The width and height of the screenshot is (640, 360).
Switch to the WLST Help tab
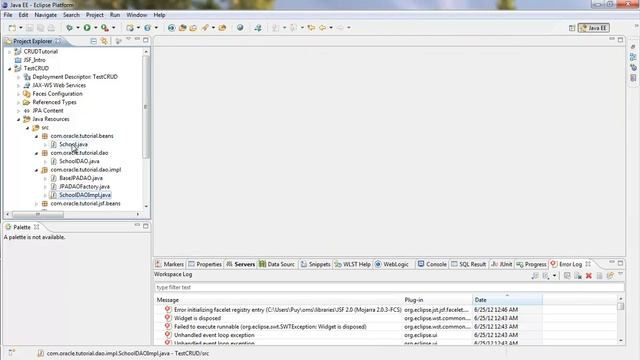coord(353,264)
